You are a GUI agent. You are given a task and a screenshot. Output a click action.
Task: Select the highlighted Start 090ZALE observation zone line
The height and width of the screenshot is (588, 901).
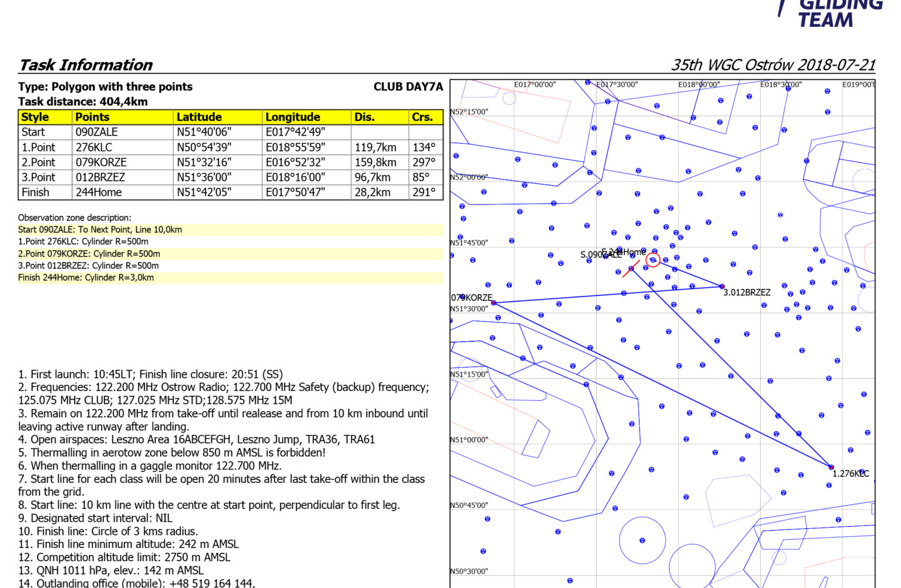[100, 230]
